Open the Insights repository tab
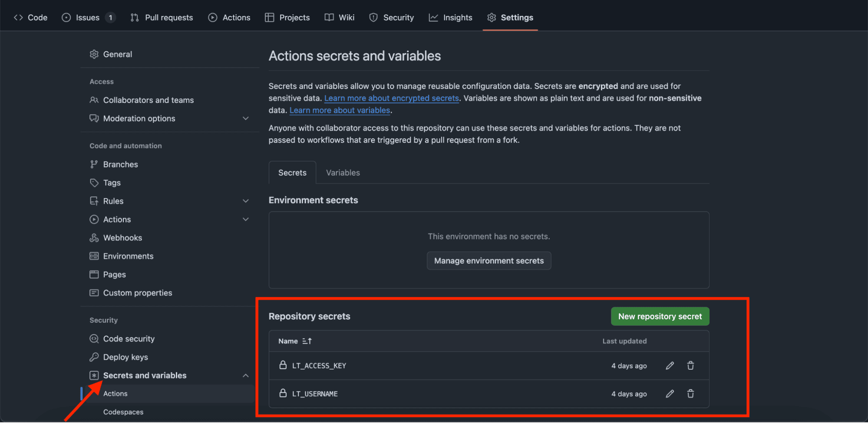Image resolution: width=868 pixels, height=423 pixels. pyautogui.click(x=450, y=17)
